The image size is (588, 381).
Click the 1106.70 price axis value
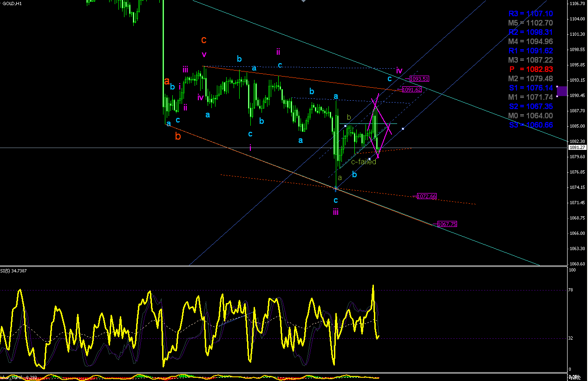pyautogui.click(x=577, y=4)
